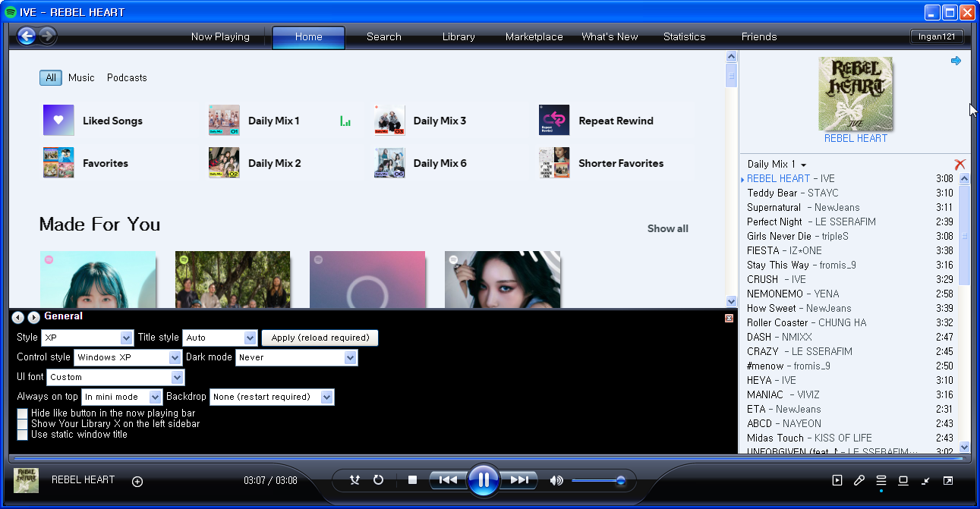Image resolution: width=980 pixels, height=509 pixels.
Task: Click the song progress seek bar
Action: point(488,458)
